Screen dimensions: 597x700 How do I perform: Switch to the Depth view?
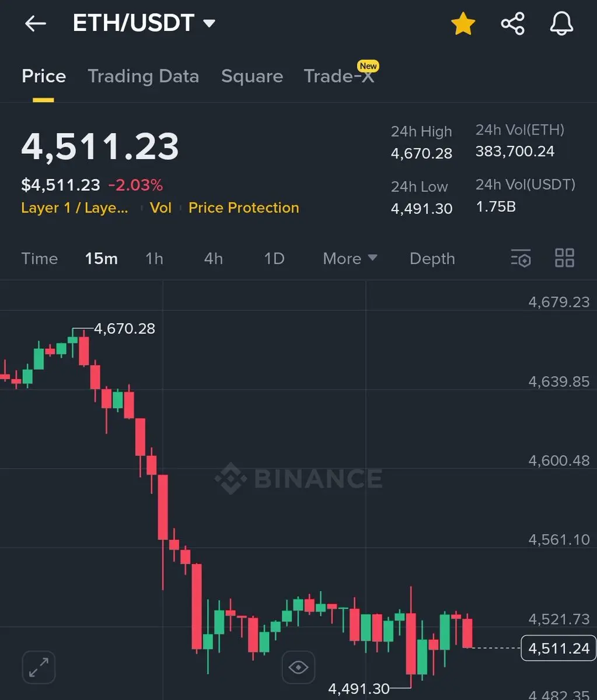[432, 258]
